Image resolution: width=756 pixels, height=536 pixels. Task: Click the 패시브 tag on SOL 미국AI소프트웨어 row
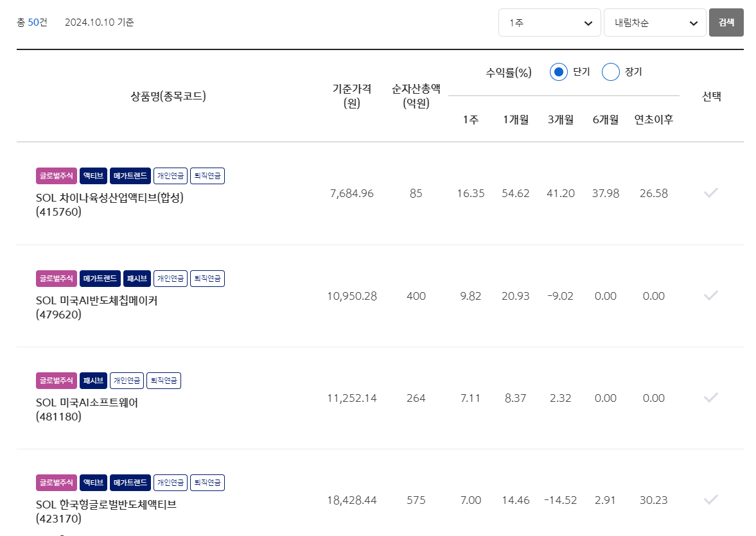click(93, 381)
